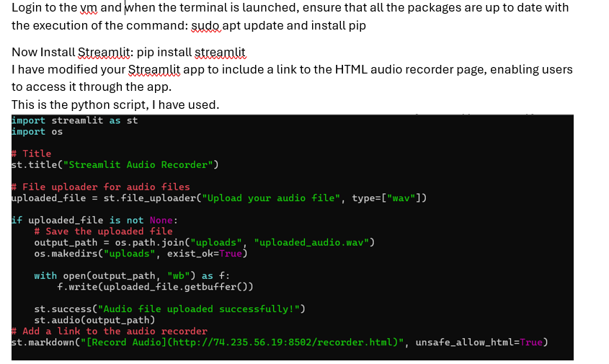Click the "uploaded_audio.wav" string
Image resolution: width=609 pixels, height=364 pixels.
click(311, 242)
